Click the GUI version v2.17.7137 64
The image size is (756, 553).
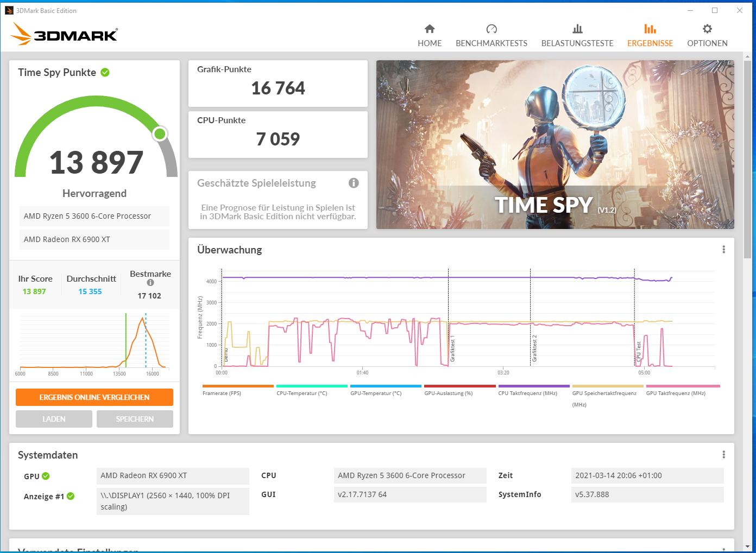(410, 494)
